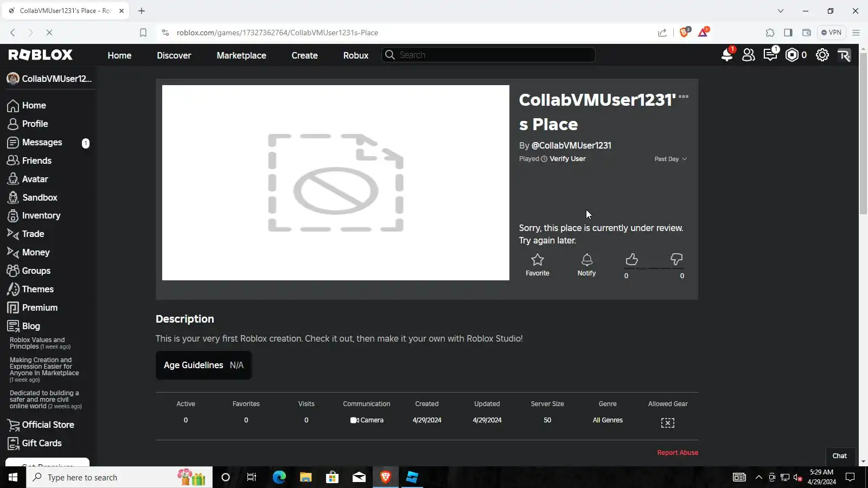Open Inventory in the left sidebar

[41, 215]
